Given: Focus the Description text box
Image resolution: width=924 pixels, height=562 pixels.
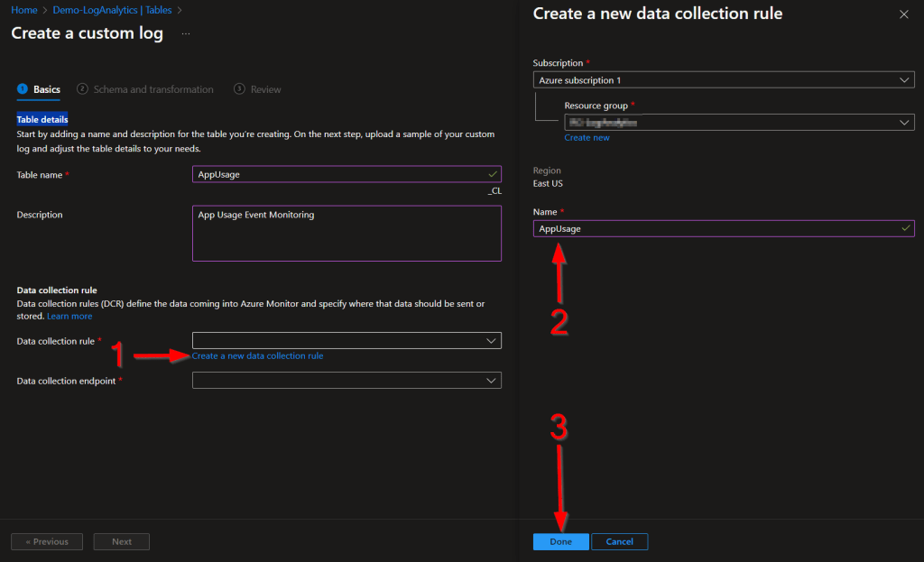Looking at the screenshot, I should [346, 233].
